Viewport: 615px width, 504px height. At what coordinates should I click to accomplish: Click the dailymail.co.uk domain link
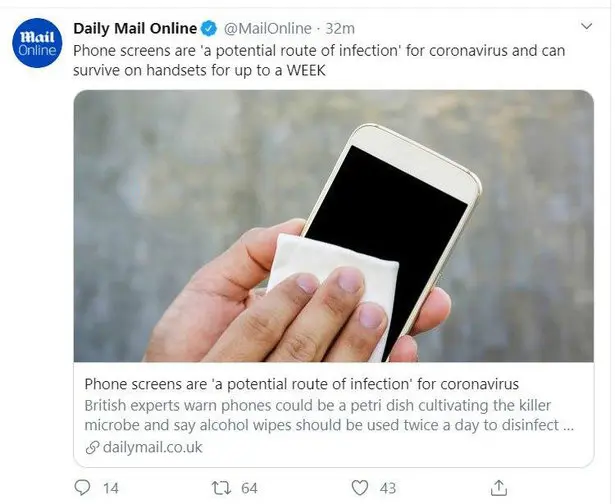(x=153, y=448)
